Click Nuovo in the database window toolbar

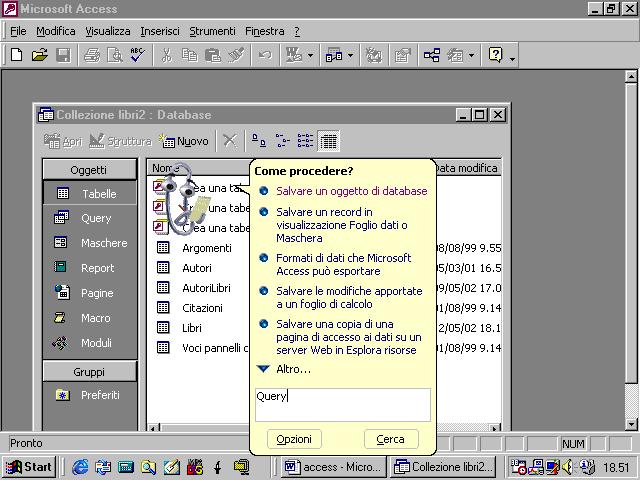coord(184,141)
